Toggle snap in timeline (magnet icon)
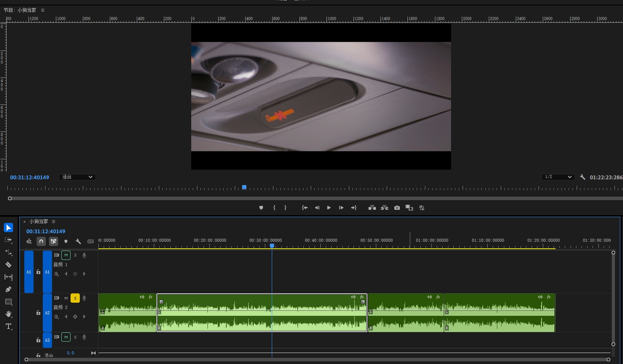 pyautogui.click(x=41, y=241)
